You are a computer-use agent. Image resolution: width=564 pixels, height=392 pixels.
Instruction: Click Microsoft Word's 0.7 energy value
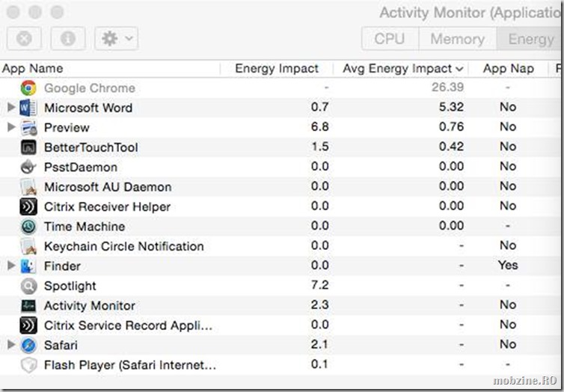[x=319, y=107]
